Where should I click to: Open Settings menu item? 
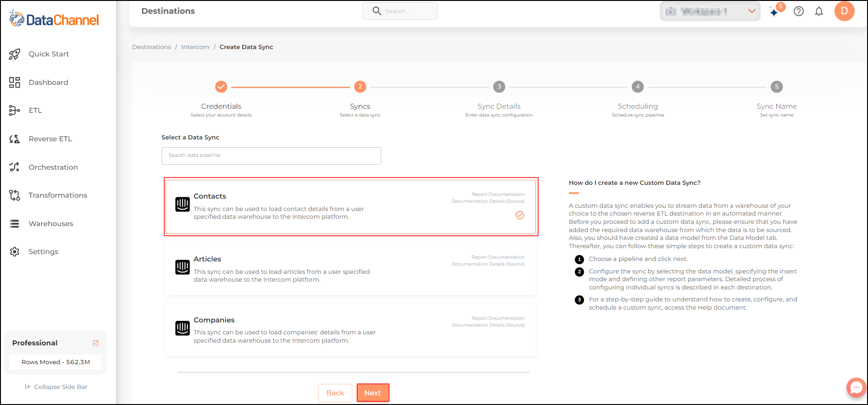point(44,252)
